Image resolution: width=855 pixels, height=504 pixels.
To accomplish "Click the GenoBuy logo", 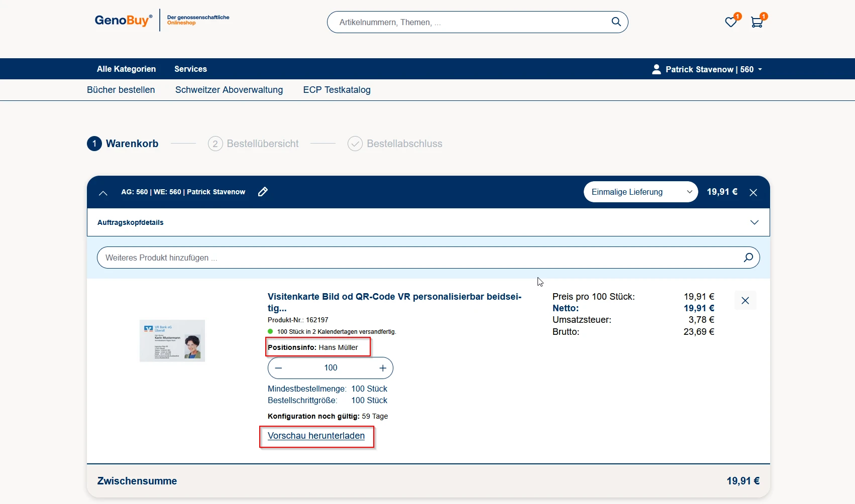I will (123, 20).
